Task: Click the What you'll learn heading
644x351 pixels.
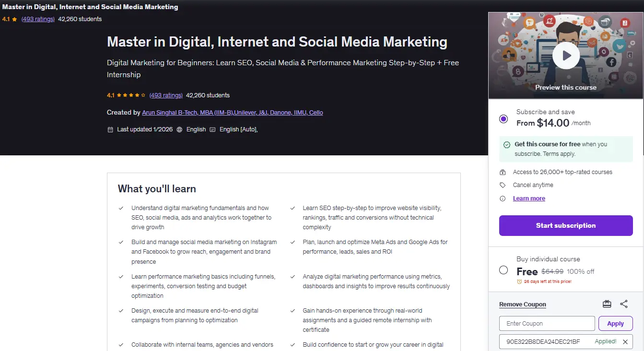Action: (157, 189)
